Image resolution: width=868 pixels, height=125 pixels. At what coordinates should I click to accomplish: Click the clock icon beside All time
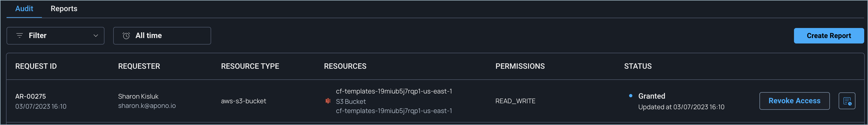[126, 36]
